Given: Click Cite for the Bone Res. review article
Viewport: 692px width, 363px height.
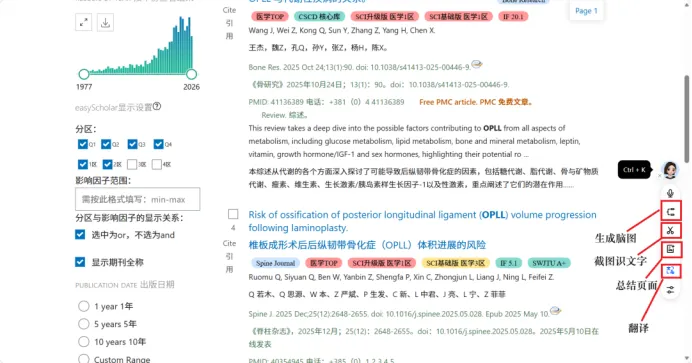Looking at the screenshot, I should coord(229,10).
